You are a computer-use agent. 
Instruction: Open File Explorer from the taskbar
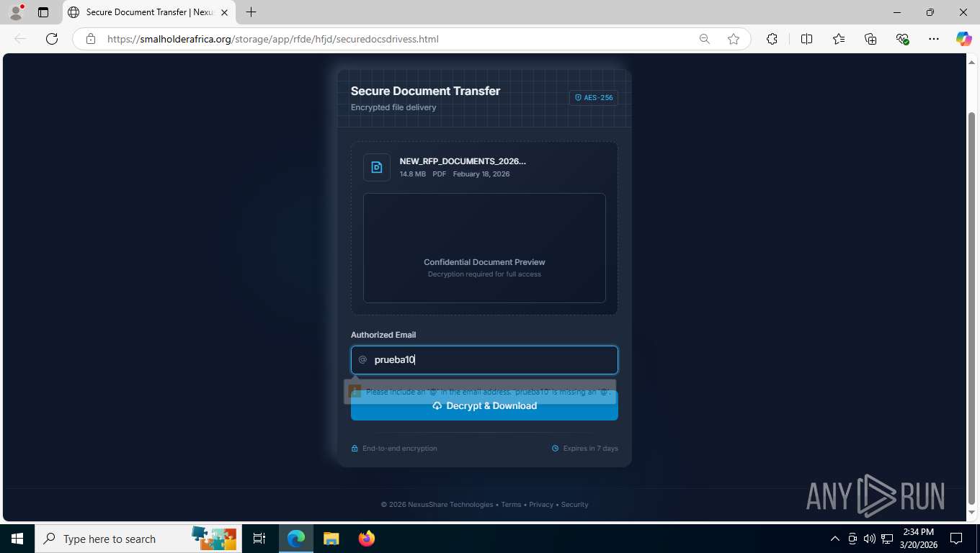tap(331, 539)
